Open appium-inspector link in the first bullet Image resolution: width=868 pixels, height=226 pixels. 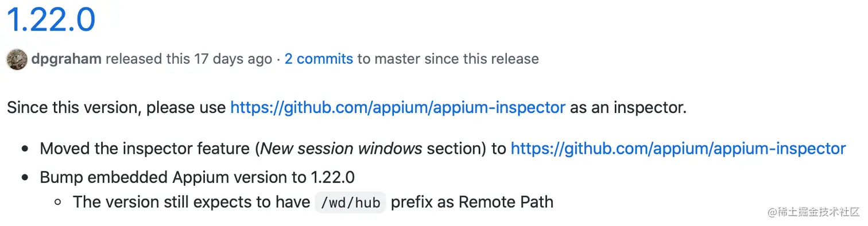pos(678,149)
